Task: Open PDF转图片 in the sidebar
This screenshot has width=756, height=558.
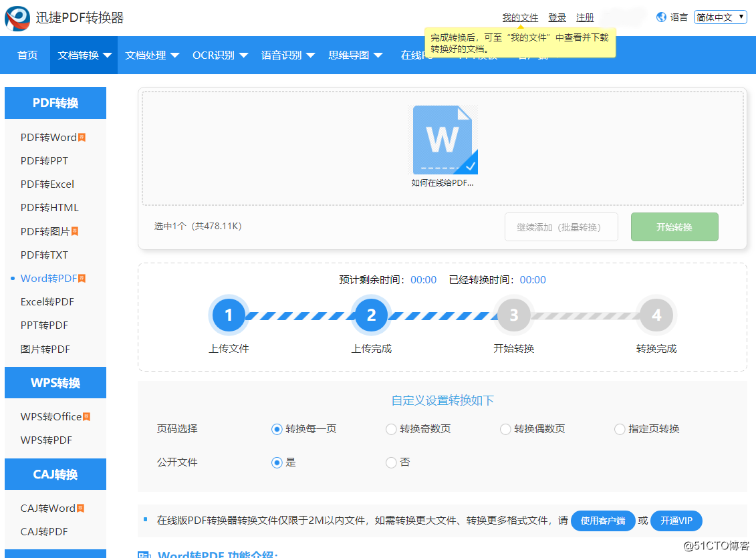Action: pos(45,231)
